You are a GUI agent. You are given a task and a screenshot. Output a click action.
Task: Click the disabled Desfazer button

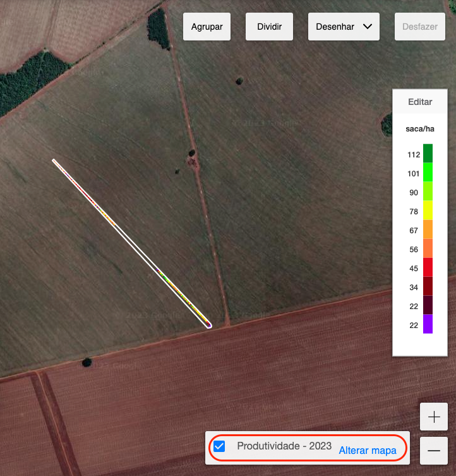[419, 27]
